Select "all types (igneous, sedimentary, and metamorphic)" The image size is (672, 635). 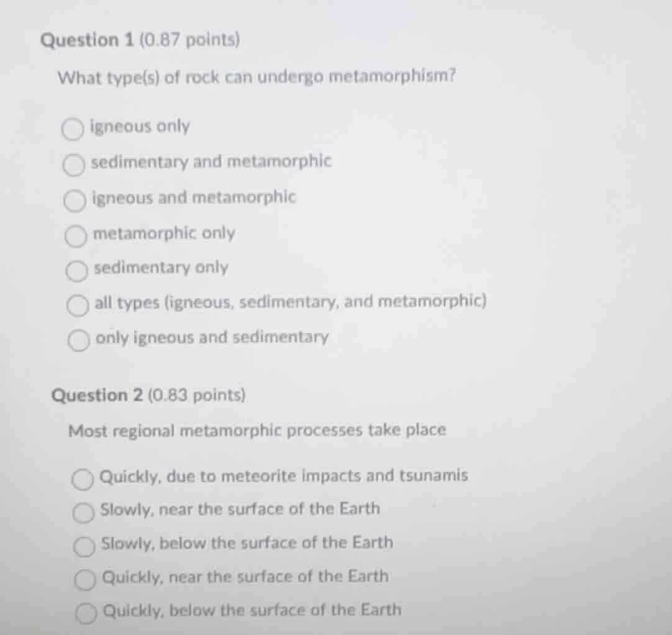[78, 306]
